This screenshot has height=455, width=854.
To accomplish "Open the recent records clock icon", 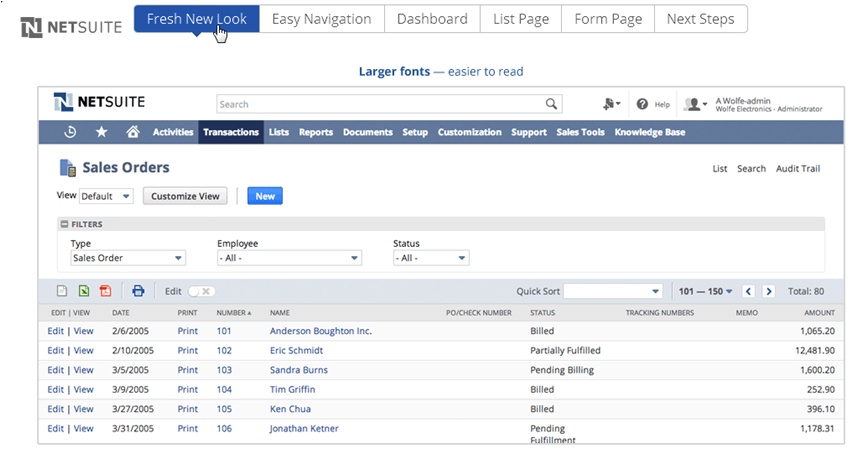I will point(70,132).
